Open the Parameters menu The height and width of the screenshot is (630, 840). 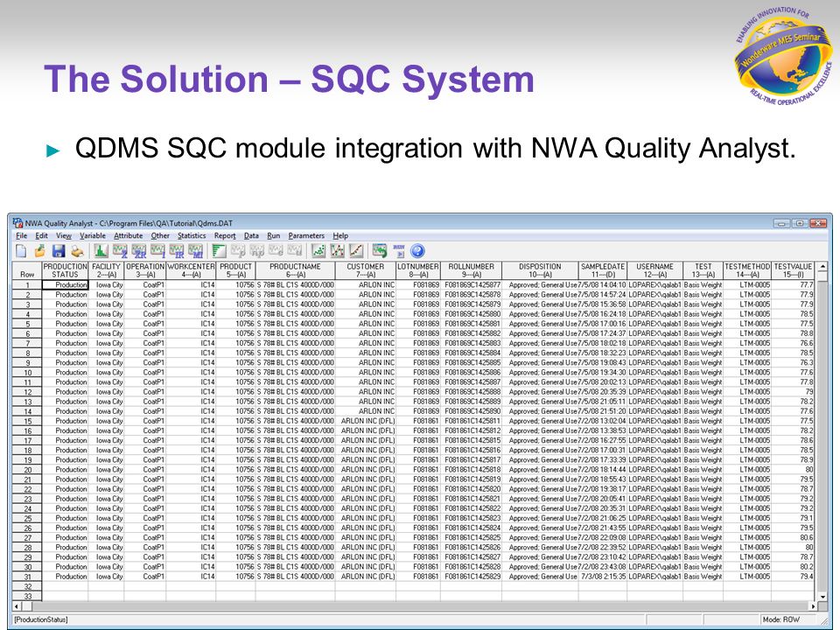306,235
